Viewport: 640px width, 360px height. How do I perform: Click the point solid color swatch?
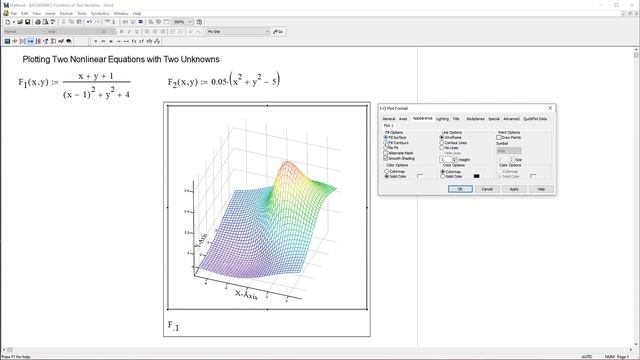click(533, 176)
